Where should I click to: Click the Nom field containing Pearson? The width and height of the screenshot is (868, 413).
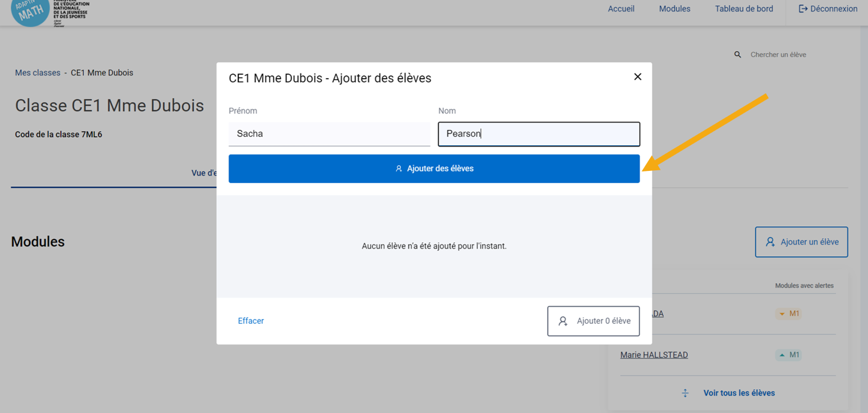538,134
